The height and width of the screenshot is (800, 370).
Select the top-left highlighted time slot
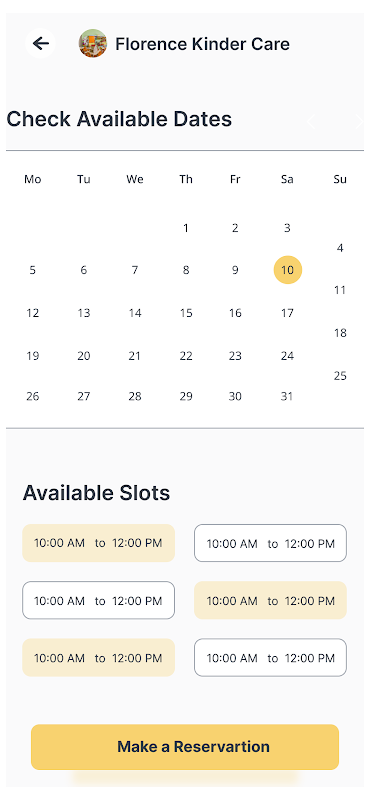tap(98, 543)
